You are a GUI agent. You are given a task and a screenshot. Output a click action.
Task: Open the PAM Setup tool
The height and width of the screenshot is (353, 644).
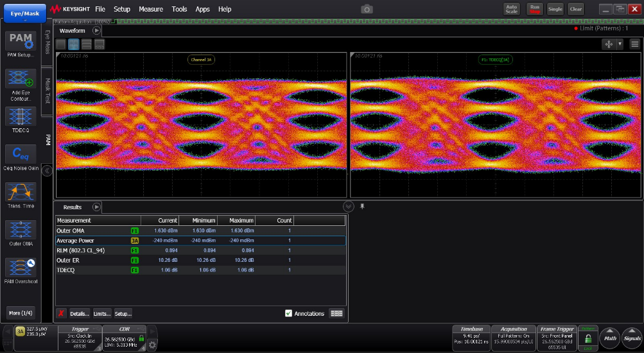pos(21,42)
